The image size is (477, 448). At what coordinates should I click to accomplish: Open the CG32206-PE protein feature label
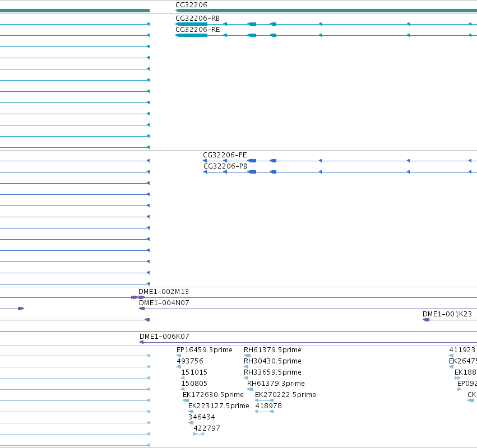(x=225, y=155)
